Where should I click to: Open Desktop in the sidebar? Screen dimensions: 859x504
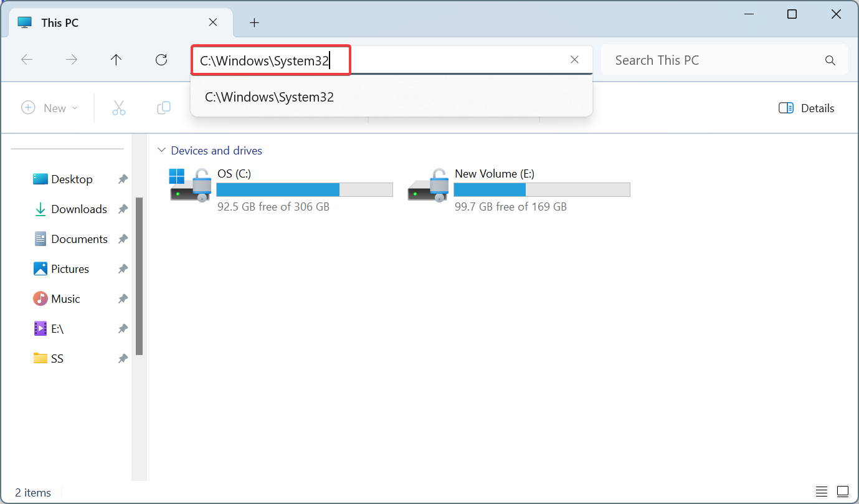coord(72,179)
